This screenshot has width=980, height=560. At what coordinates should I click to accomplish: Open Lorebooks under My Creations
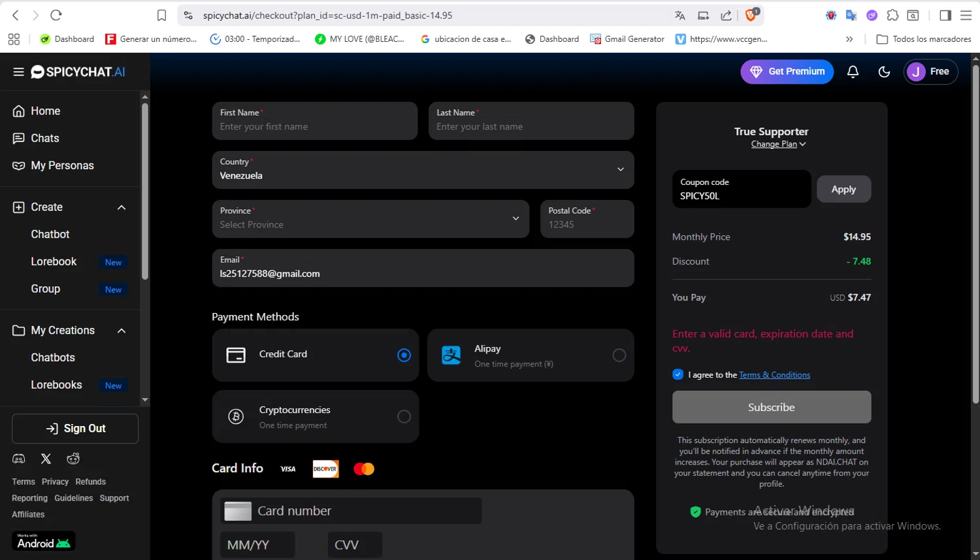56,386
